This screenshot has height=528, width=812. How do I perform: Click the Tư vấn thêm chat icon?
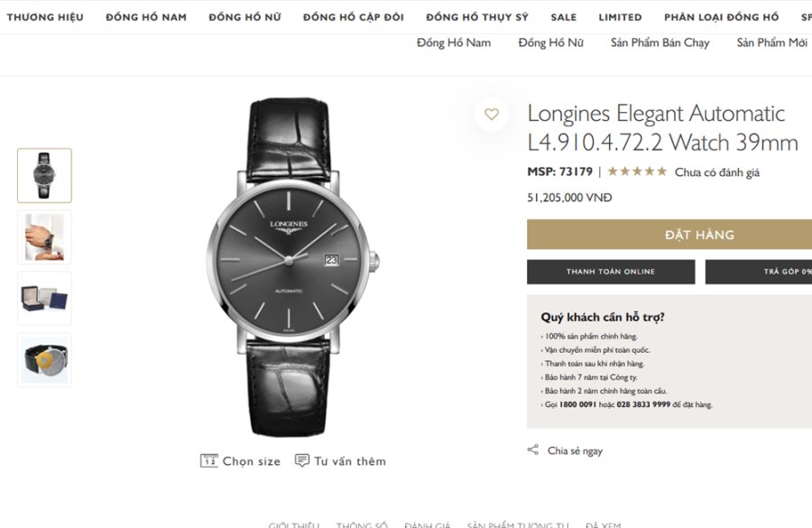tap(302, 461)
